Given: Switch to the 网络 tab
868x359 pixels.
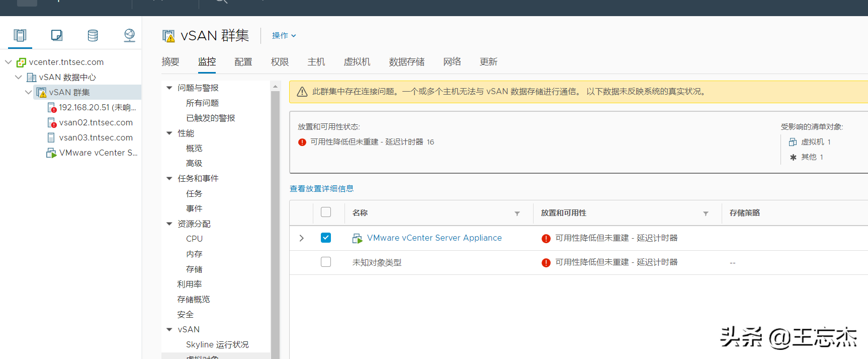Looking at the screenshot, I should [452, 62].
